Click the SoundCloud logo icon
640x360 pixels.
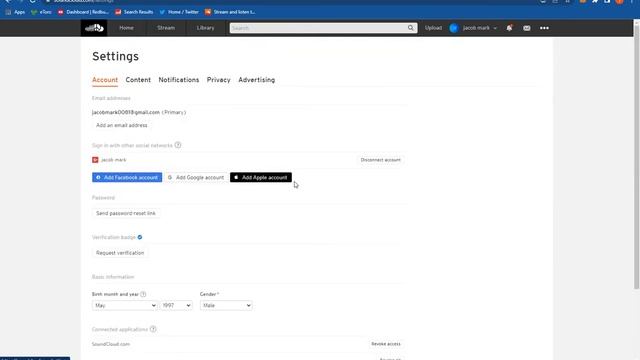pyautogui.click(x=94, y=28)
